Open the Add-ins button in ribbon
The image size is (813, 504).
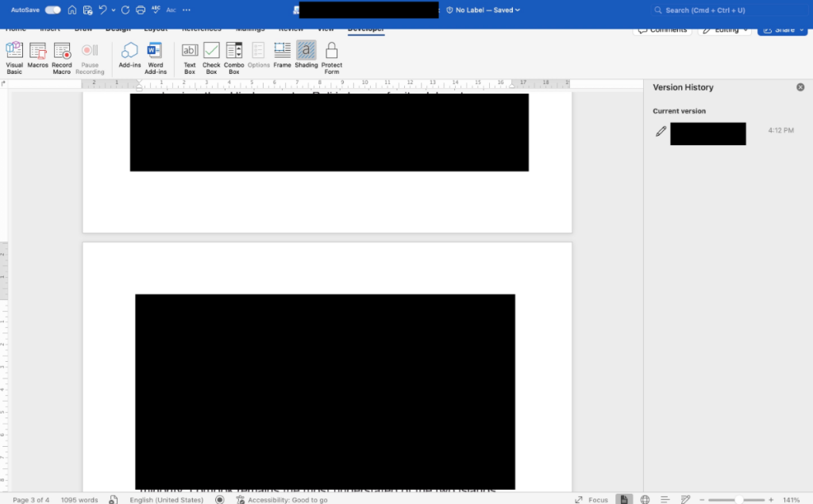(129, 55)
